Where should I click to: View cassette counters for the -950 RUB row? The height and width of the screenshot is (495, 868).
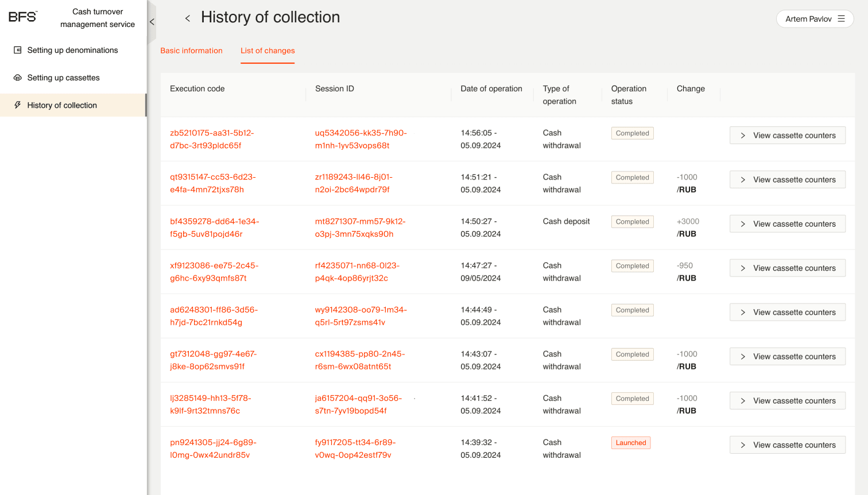(x=787, y=268)
